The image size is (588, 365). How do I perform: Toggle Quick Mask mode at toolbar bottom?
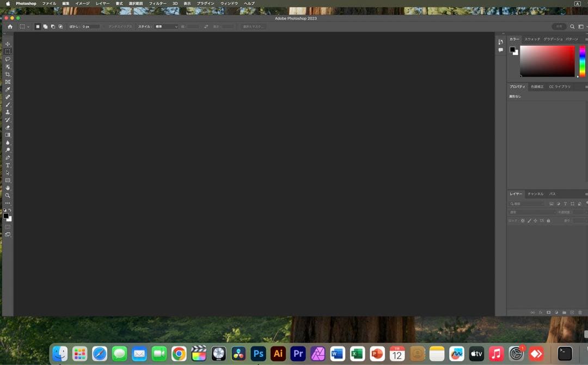(8, 227)
